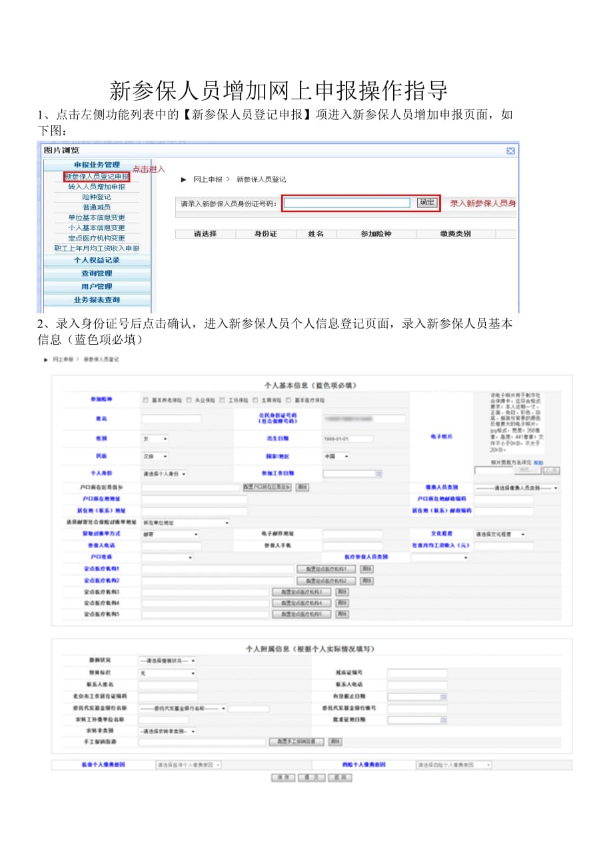Expand the 文化程度 dropdown
The image size is (613, 868).
[x=500, y=535]
